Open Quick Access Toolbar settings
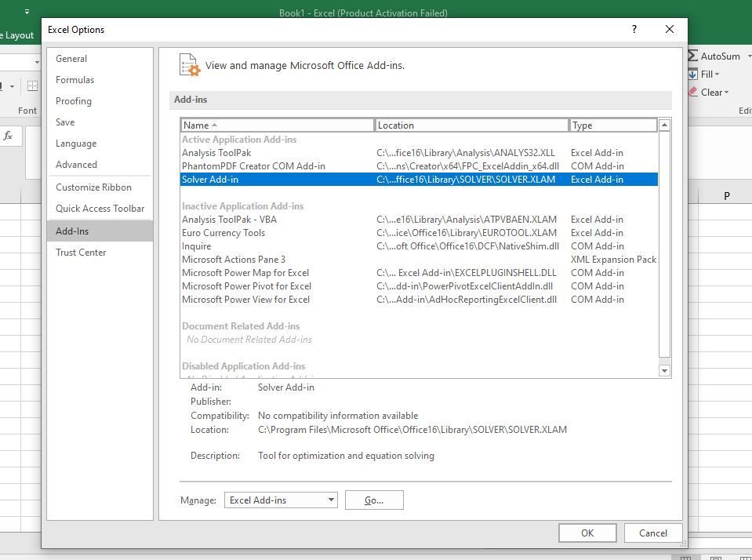752x560 pixels. pos(100,209)
